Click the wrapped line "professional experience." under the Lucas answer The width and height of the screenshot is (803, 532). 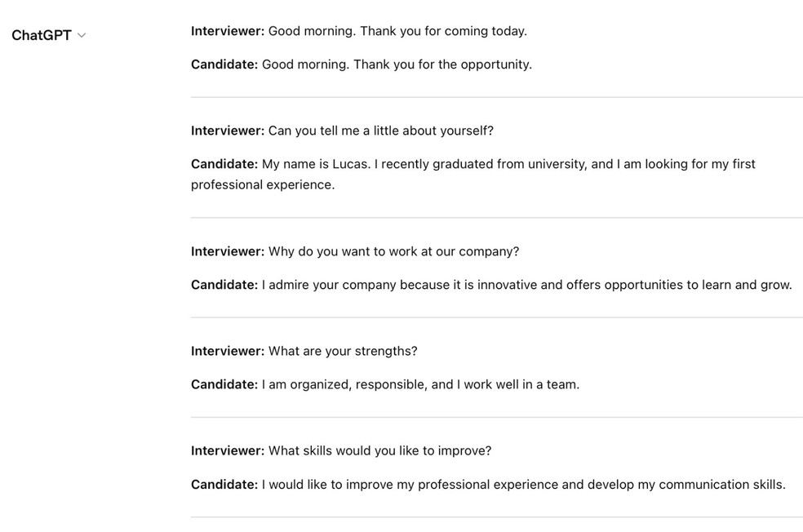tap(262, 184)
